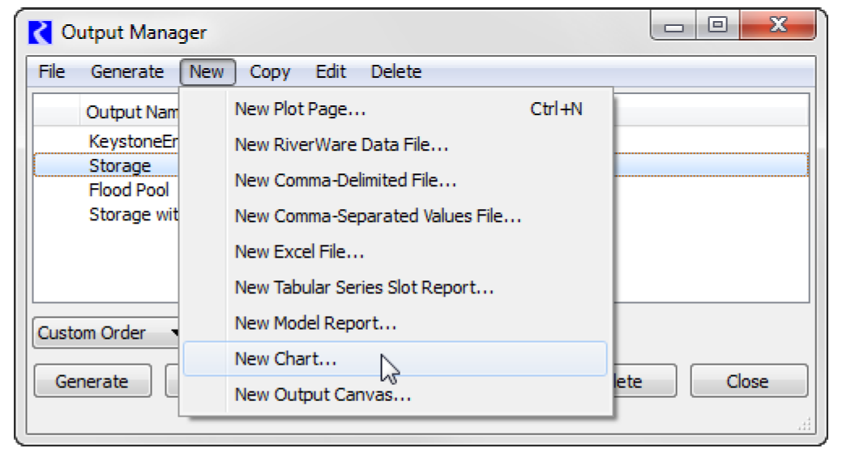Image resolution: width=868 pixels, height=457 pixels.
Task: Select New Output Canvas item
Action: 323,395
